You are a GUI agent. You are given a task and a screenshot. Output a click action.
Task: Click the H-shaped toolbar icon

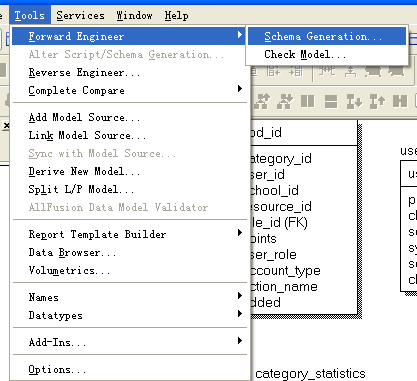coord(400,101)
